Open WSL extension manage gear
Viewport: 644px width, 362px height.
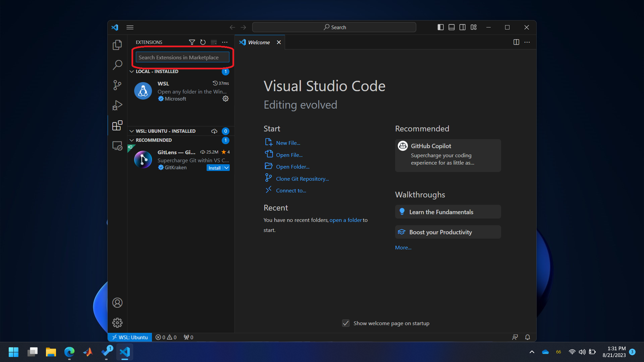tap(225, 99)
